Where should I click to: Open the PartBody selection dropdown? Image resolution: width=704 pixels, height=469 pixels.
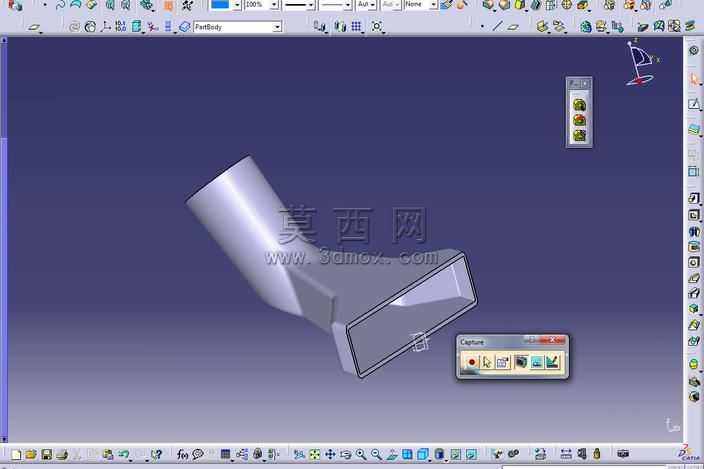click(x=277, y=27)
